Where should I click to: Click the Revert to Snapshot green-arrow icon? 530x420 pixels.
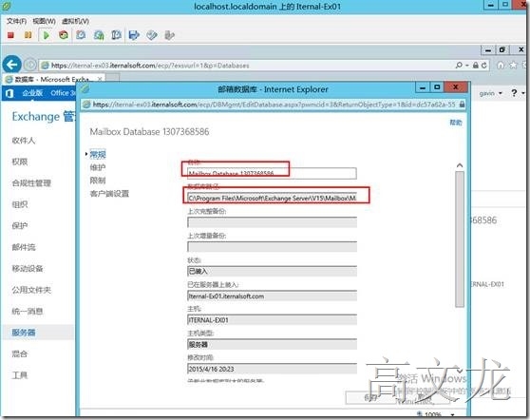(99, 35)
